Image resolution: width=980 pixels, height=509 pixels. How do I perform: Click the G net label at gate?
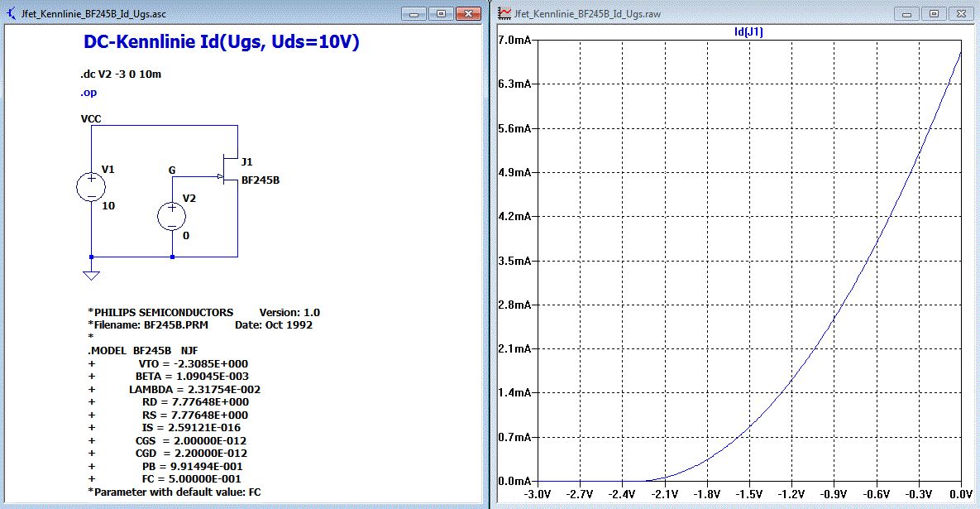point(172,170)
